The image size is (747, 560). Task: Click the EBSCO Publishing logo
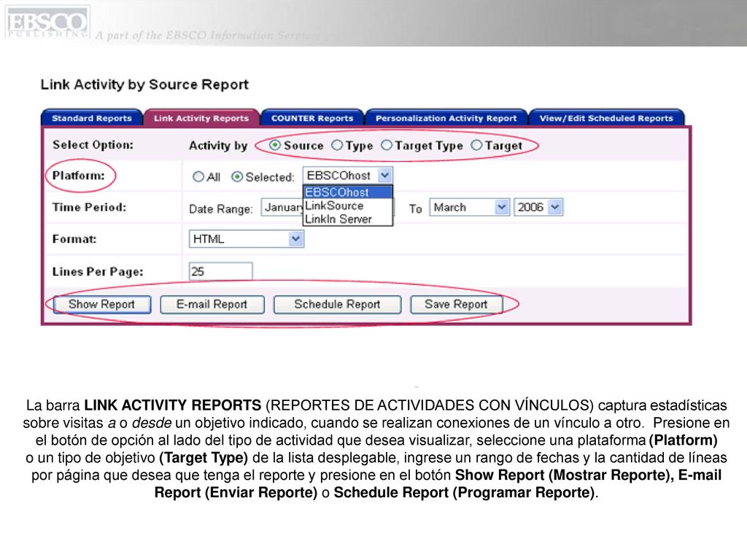(x=47, y=23)
